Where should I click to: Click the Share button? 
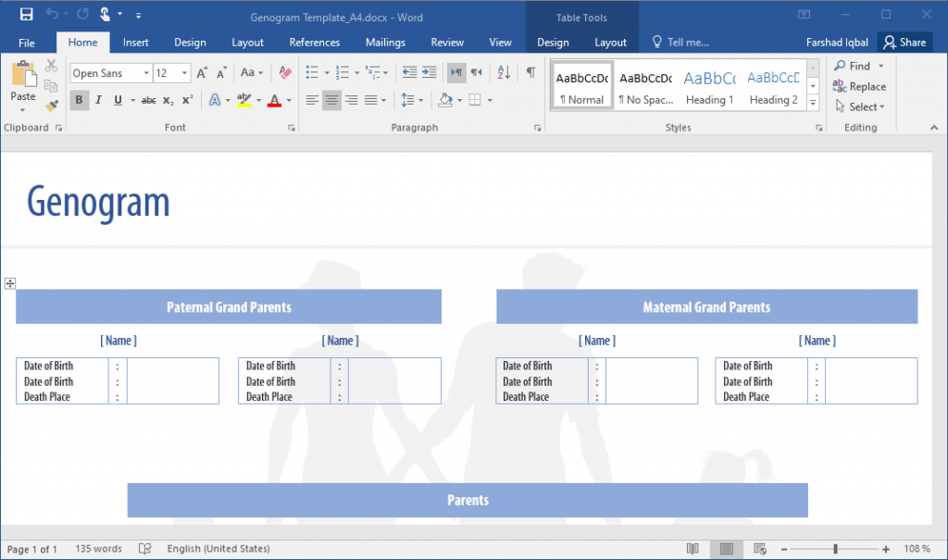pyautogui.click(x=904, y=42)
